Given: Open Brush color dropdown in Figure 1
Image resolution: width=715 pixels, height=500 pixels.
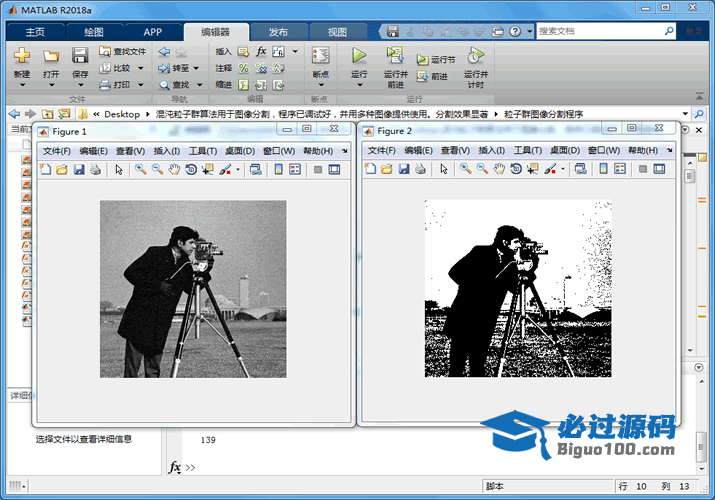Looking at the screenshot, I should 238,170.
